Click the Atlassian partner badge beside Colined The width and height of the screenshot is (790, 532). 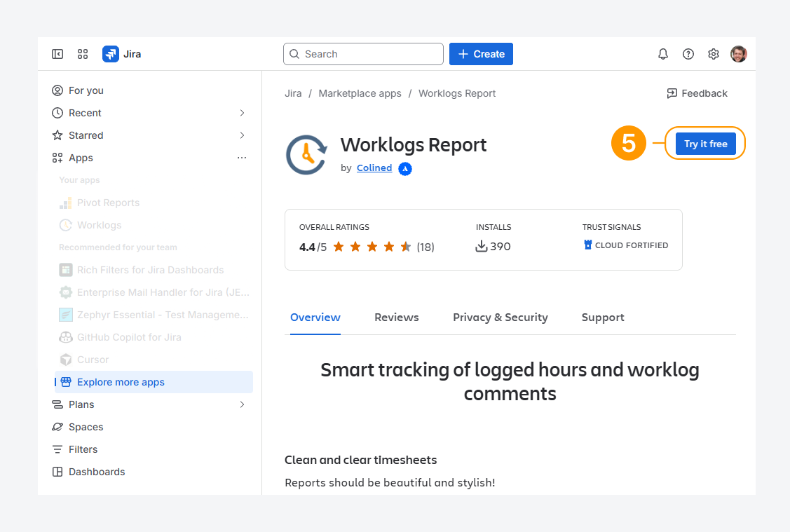click(405, 169)
